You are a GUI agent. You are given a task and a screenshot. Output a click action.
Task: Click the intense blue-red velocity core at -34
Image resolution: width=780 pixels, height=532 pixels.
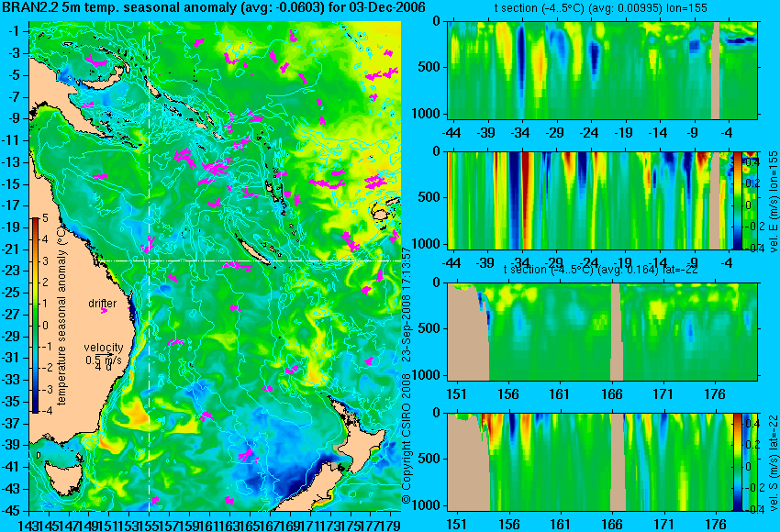(520, 200)
